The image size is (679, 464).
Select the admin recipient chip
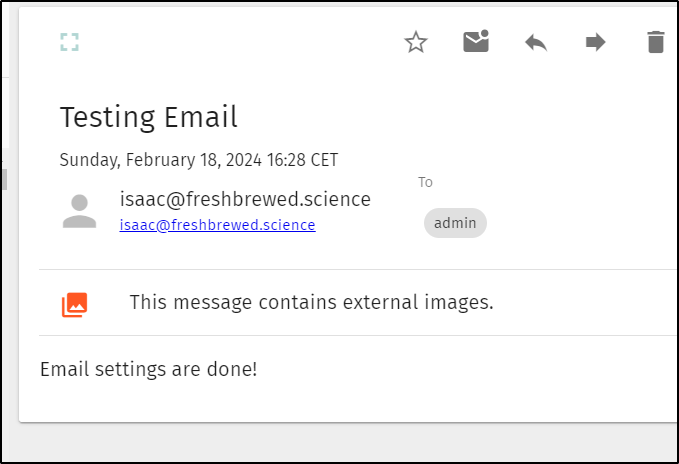point(455,223)
